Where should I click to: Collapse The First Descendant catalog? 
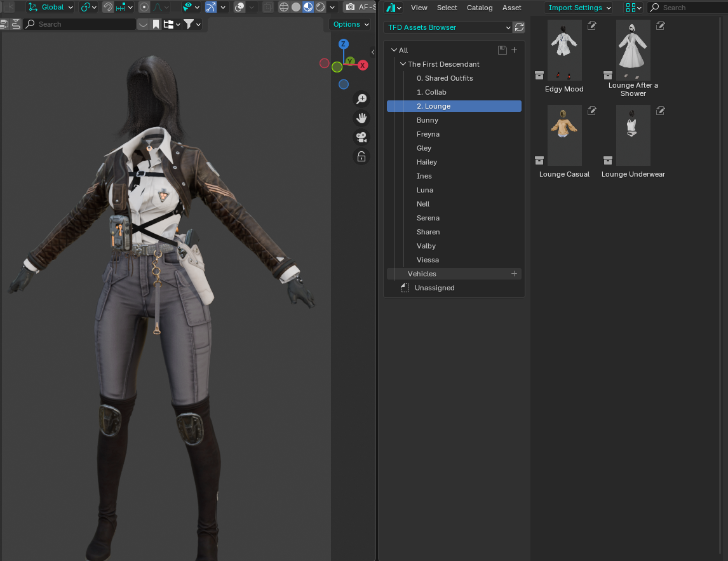point(403,64)
